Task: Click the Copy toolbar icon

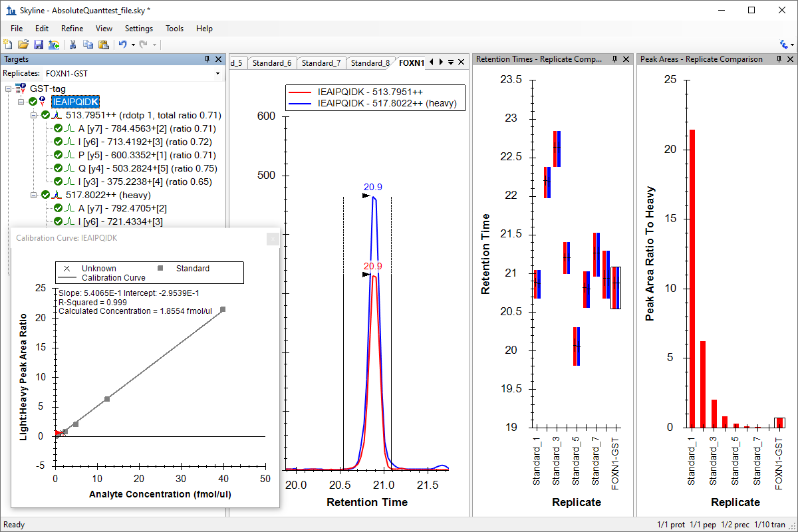Action: [x=88, y=45]
